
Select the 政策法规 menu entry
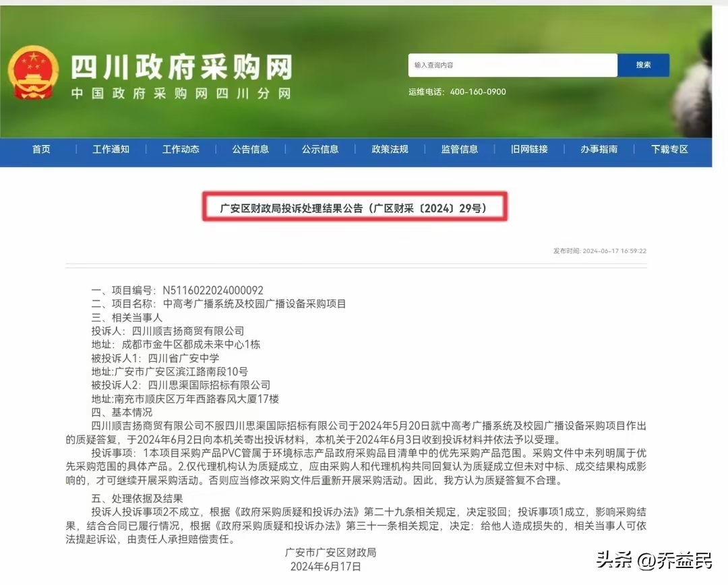pos(390,150)
